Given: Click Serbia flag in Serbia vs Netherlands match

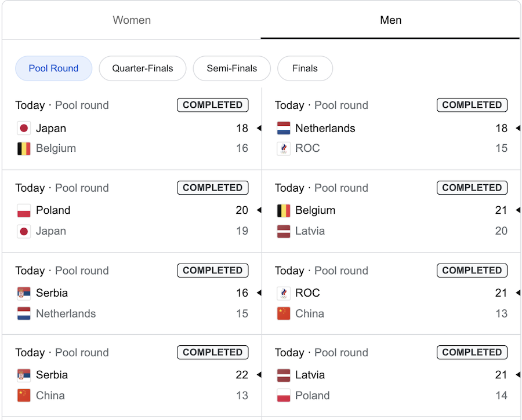Looking at the screenshot, I should [x=24, y=293].
